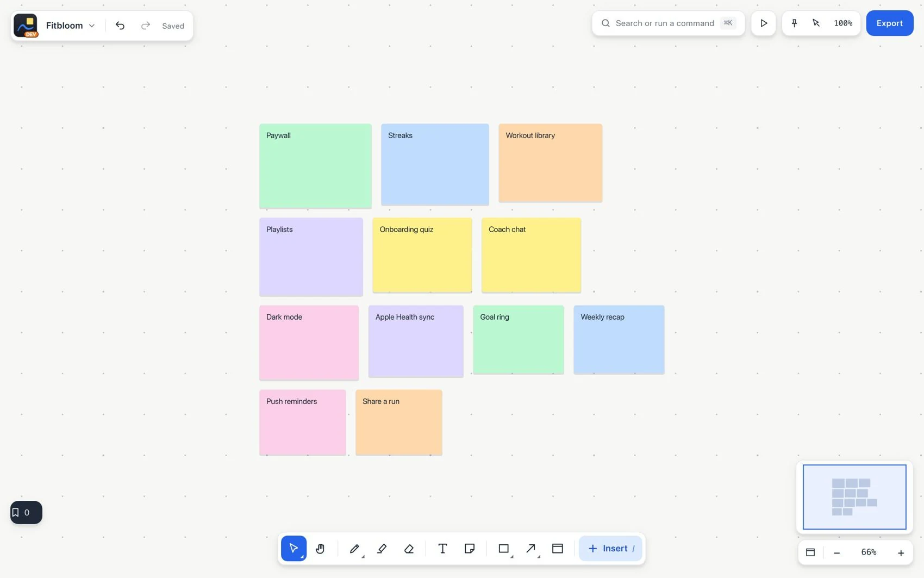This screenshot has width=924, height=578.
Task: Click the Export button
Action: [x=890, y=23]
